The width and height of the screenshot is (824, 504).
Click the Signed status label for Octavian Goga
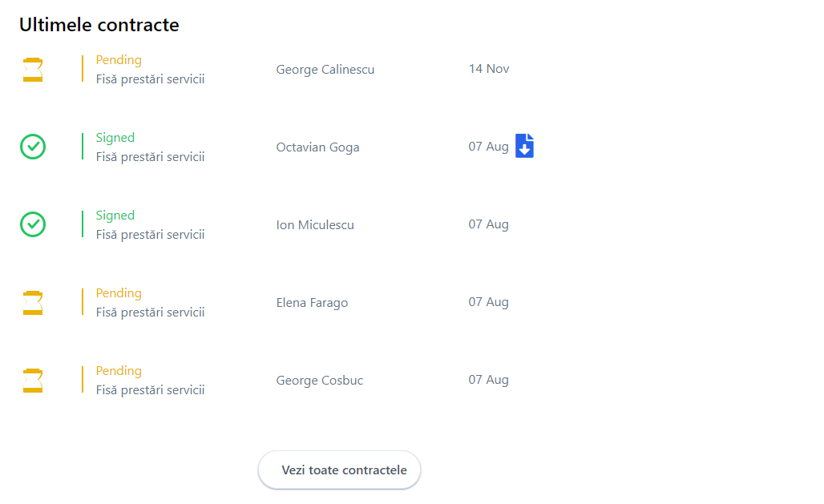coord(115,138)
